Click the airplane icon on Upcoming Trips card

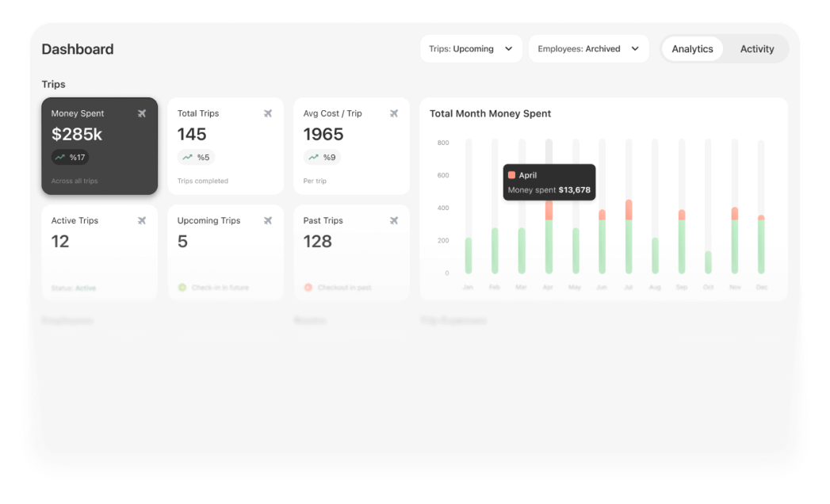click(268, 220)
